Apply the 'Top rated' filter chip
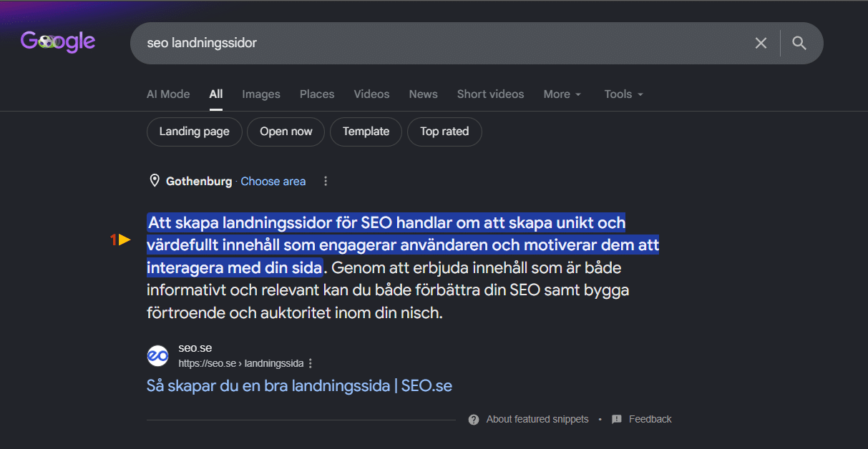Viewport: 868px width, 449px height. 444,132
